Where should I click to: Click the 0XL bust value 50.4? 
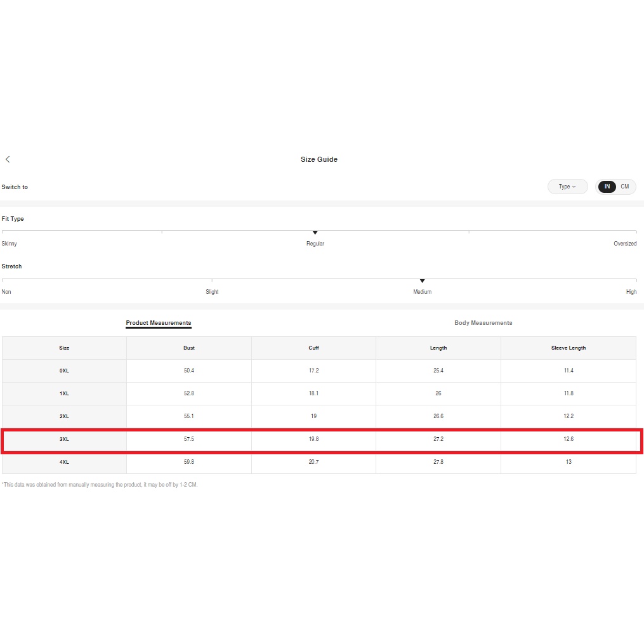pyautogui.click(x=189, y=371)
